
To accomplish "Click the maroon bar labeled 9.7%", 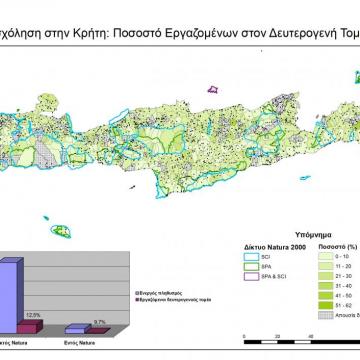I will 98,331.
